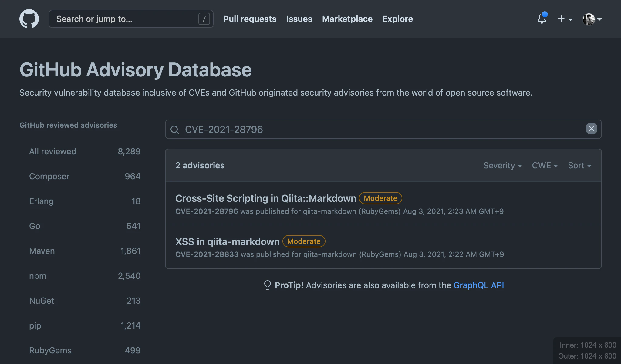
Task: Open Cross-Site Scripting in Qiita::Markdown advisory
Action: pyautogui.click(x=266, y=198)
